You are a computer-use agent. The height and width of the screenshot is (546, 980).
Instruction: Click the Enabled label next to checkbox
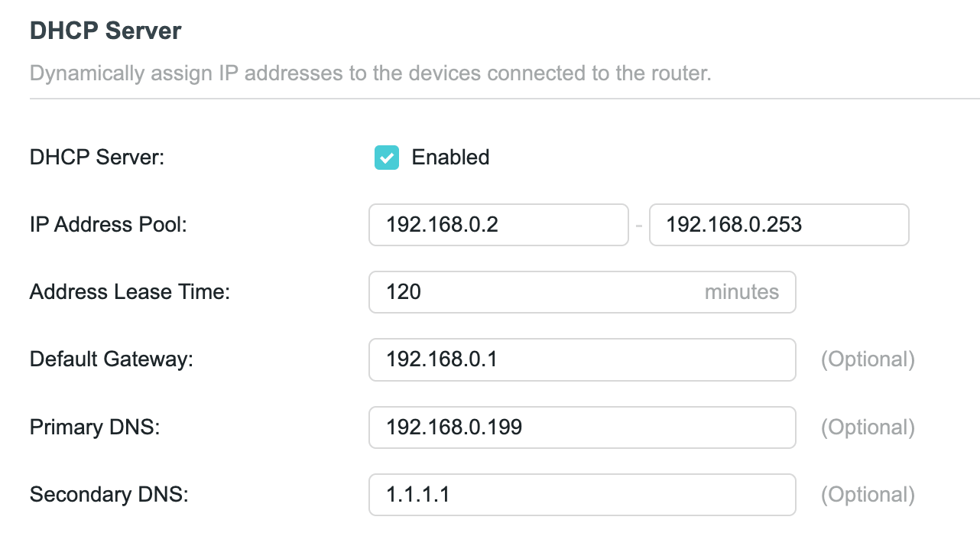pyautogui.click(x=450, y=158)
